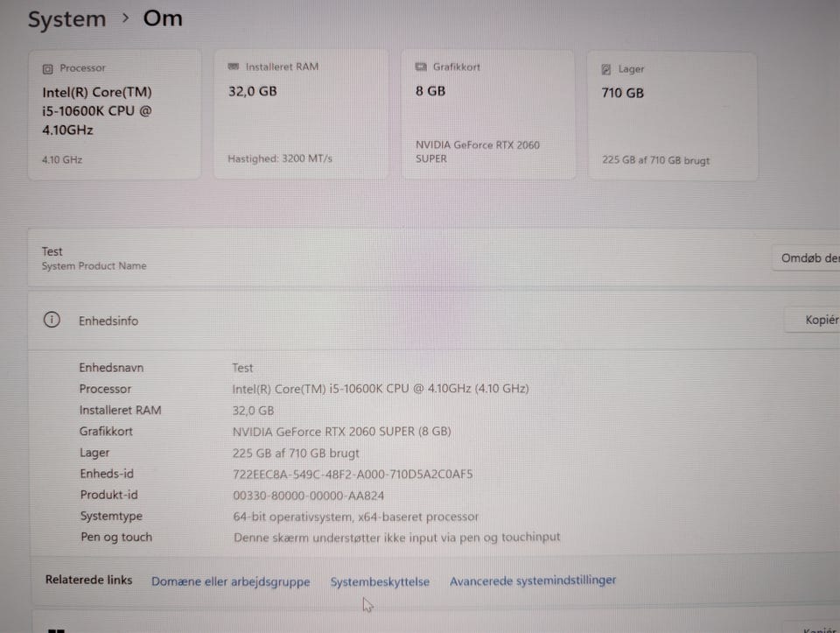Viewport: 840px width, 633px height.
Task: Click the Systemtype value 64-bit operativsystem text
Action: (356, 517)
